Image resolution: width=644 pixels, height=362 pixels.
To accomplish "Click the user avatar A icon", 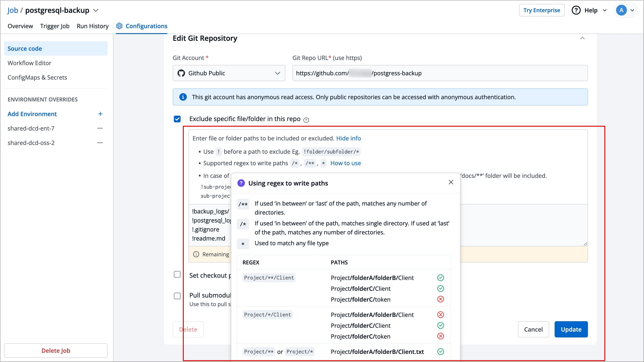I will (621, 10).
